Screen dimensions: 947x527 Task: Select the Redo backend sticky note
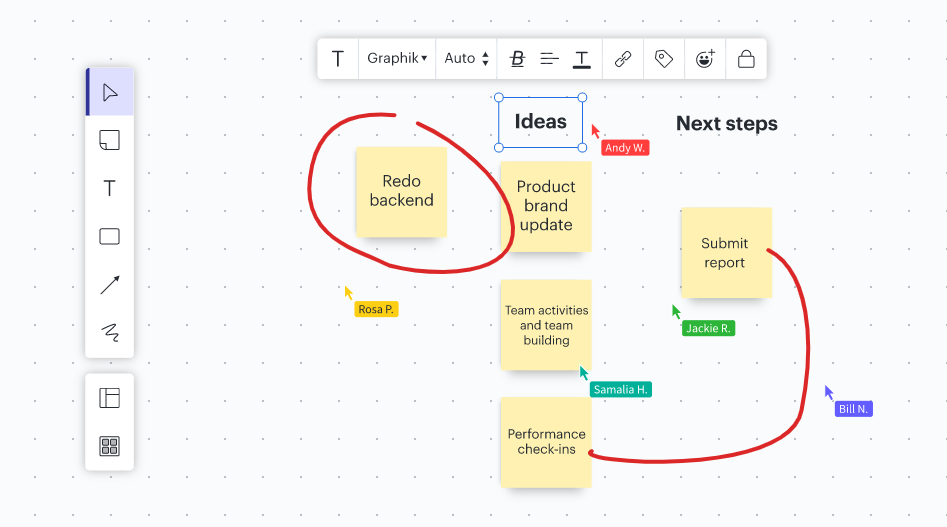402,192
